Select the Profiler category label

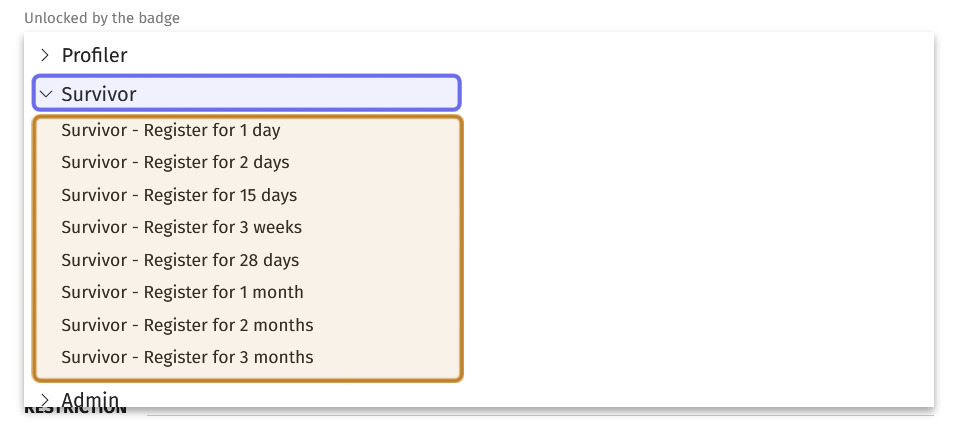click(94, 55)
